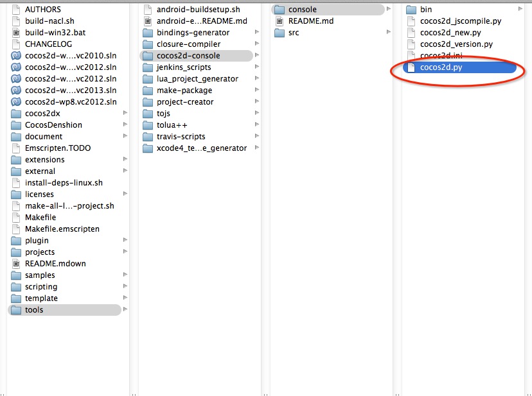Click the bindings-generator folder name
The width and height of the screenshot is (532, 396).
[x=193, y=33]
